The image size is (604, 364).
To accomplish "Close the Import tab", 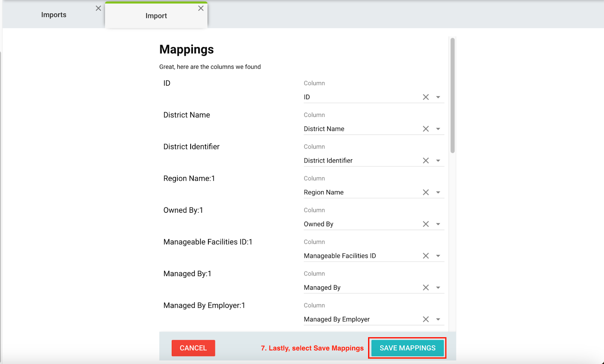I will pyautogui.click(x=201, y=8).
